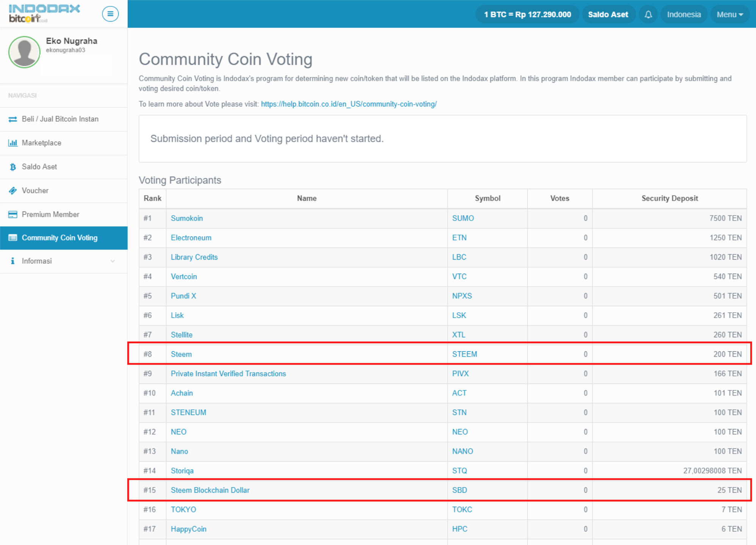Open the Menu dropdown in header
The image size is (756, 545).
click(729, 14)
